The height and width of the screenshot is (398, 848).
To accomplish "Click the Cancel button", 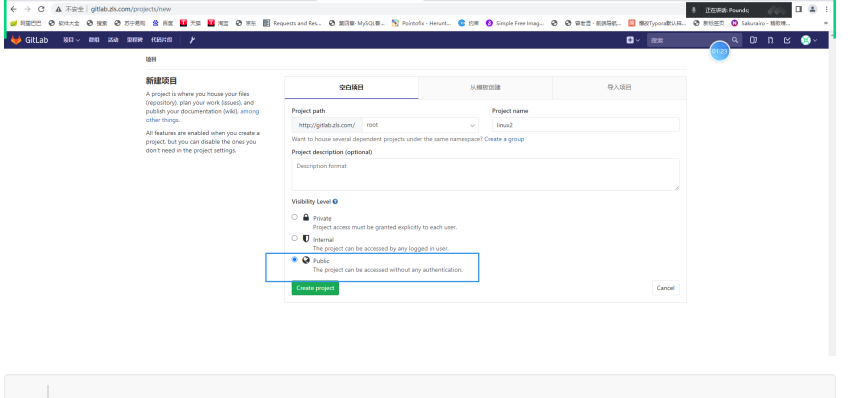I will pos(665,288).
